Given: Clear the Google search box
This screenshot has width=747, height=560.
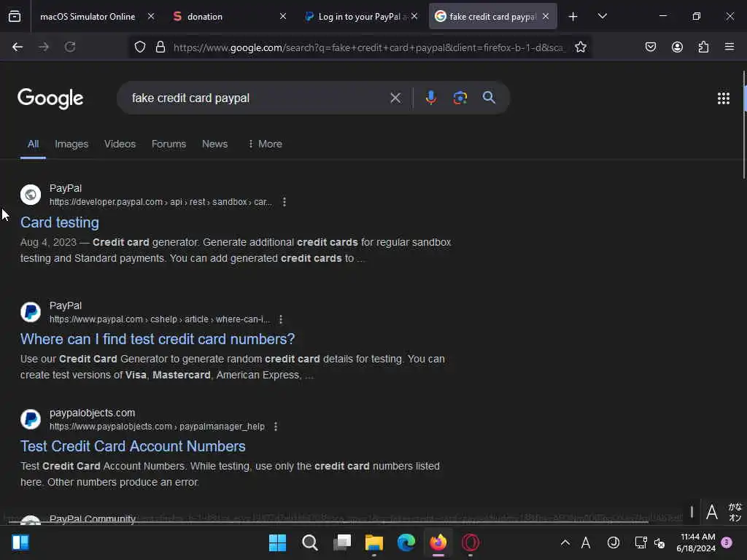Looking at the screenshot, I should 395,98.
